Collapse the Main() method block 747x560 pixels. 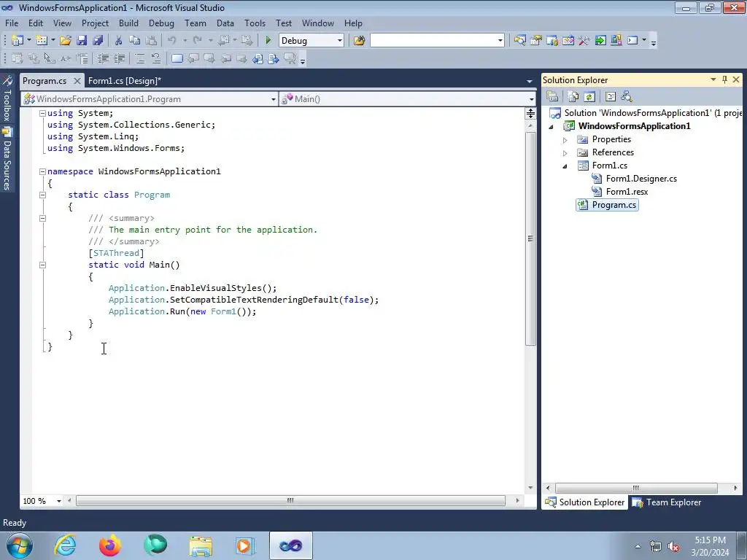pyautogui.click(x=42, y=265)
